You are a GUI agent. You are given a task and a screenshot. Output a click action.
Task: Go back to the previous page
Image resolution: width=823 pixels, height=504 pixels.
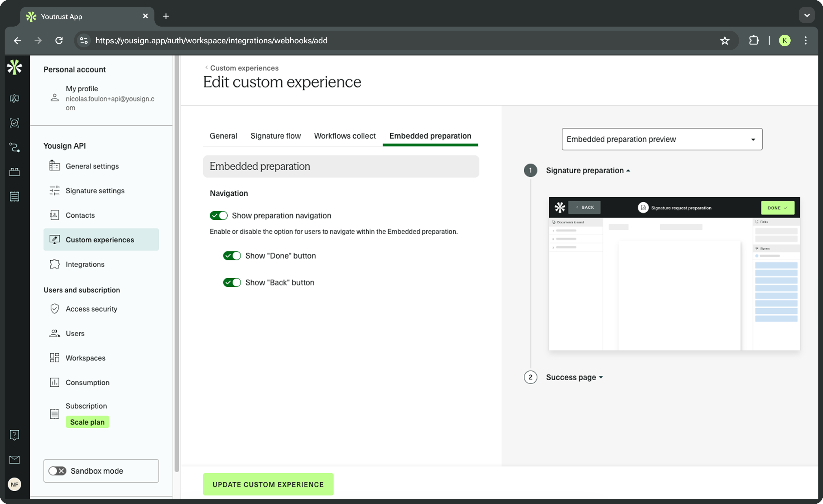pyautogui.click(x=17, y=40)
